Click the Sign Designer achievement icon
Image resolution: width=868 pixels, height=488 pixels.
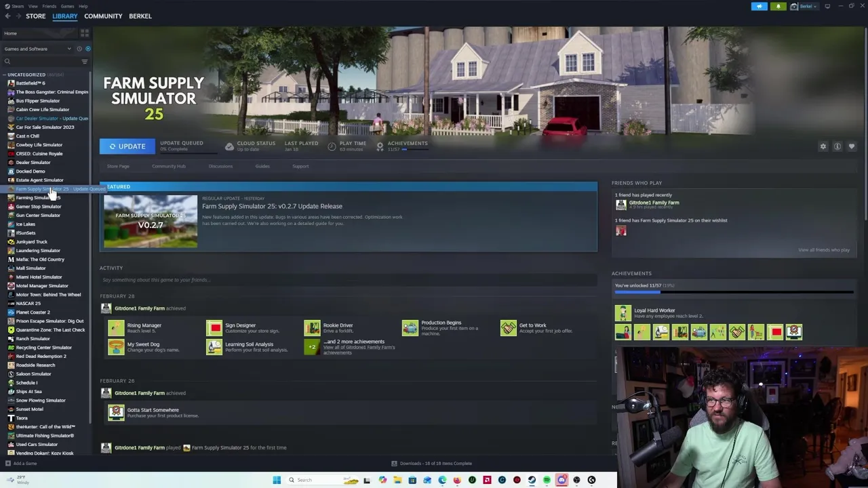[214, 328]
